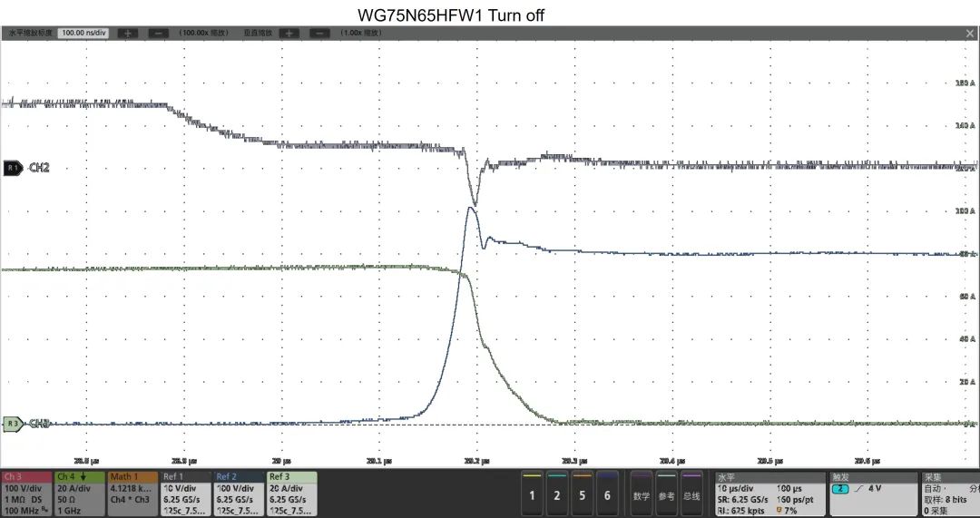Select the R3 reference waveform handle

click(x=14, y=424)
